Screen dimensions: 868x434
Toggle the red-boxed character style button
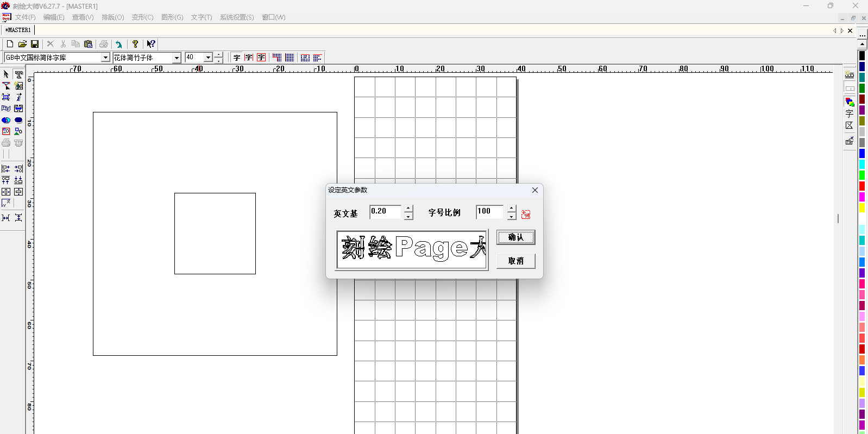pyautogui.click(x=261, y=58)
